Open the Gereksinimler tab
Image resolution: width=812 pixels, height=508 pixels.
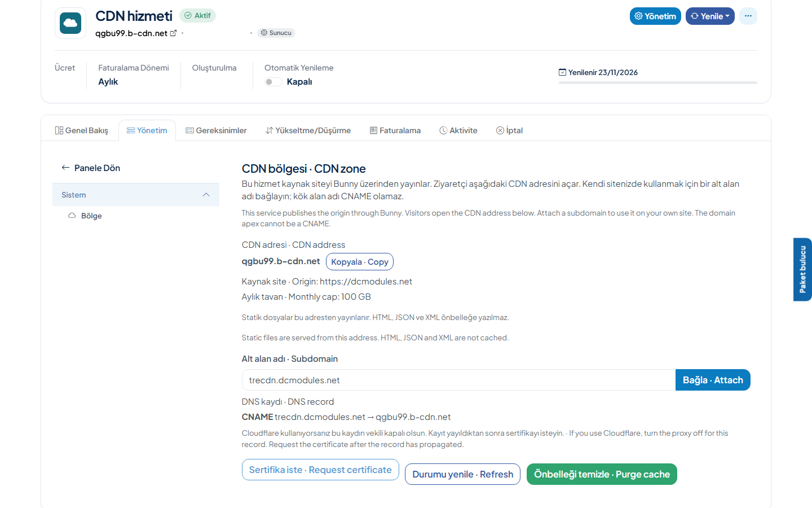(217, 130)
